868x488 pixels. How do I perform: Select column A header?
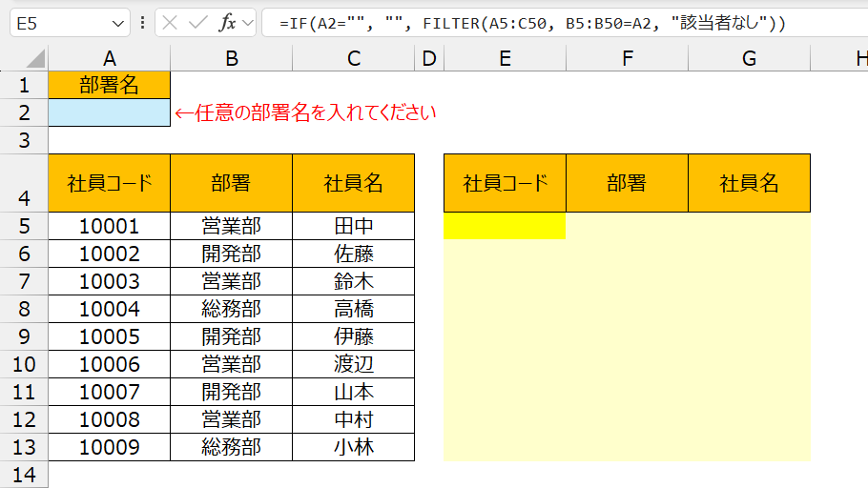(109, 58)
